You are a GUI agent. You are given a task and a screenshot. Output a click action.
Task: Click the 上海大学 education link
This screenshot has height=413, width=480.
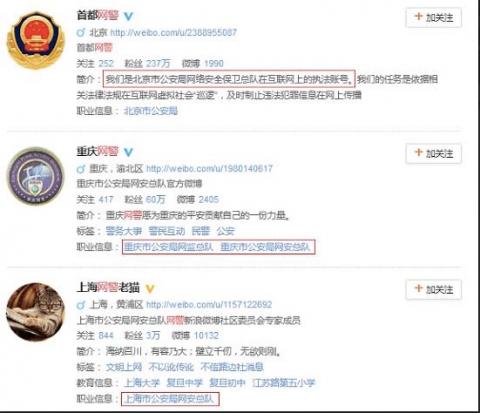142,383
